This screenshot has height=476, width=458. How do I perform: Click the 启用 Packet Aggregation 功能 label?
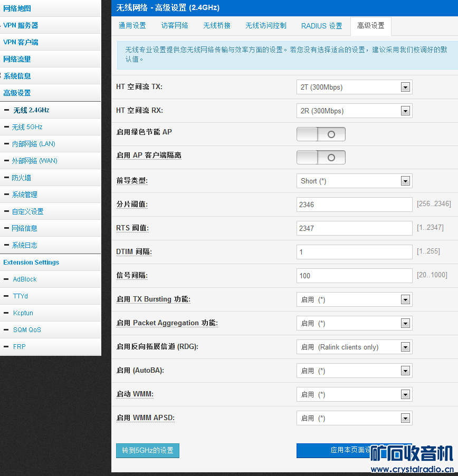pyautogui.click(x=167, y=323)
